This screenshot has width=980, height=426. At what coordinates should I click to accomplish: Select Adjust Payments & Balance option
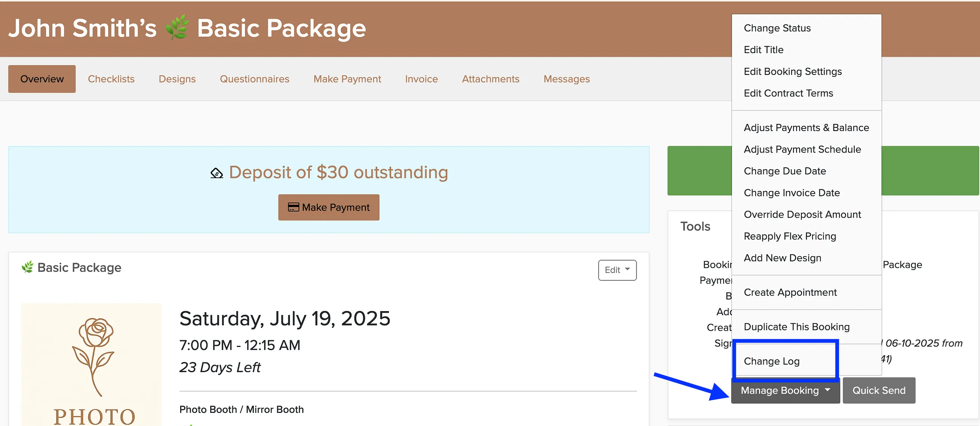pyautogui.click(x=806, y=128)
